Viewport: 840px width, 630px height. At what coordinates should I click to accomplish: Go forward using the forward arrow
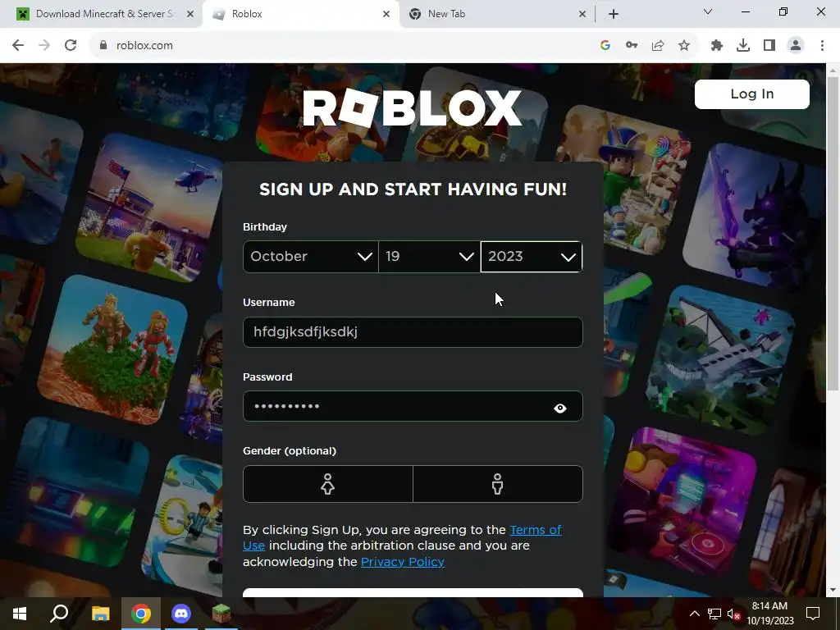(x=44, y=46)
